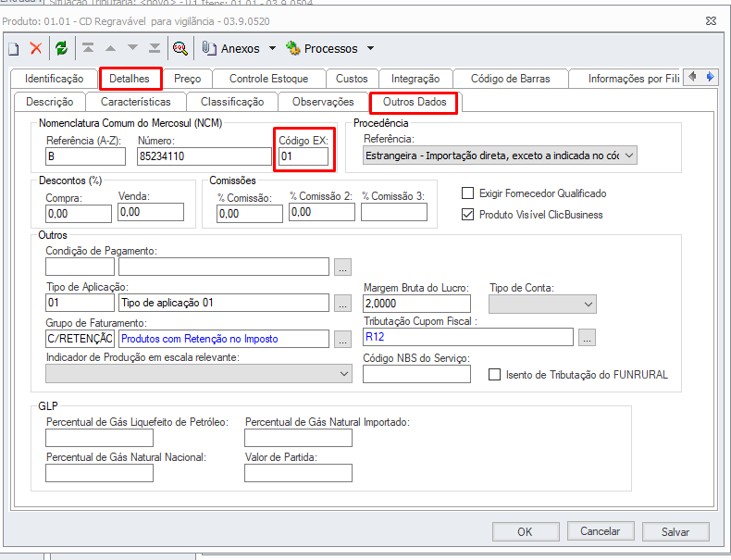Uncheck Produto Visível ClicBusiness checkbox
The image size is (731, 560).
(467, 215)
